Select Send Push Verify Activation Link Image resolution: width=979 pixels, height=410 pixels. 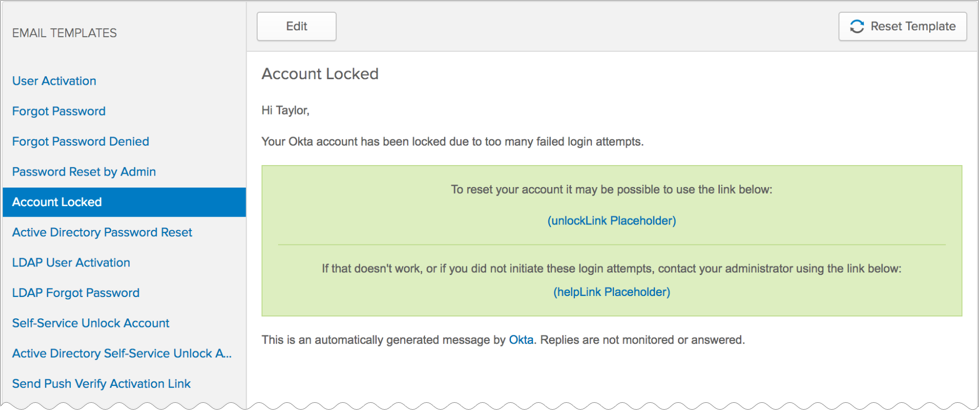coord(101,384)
